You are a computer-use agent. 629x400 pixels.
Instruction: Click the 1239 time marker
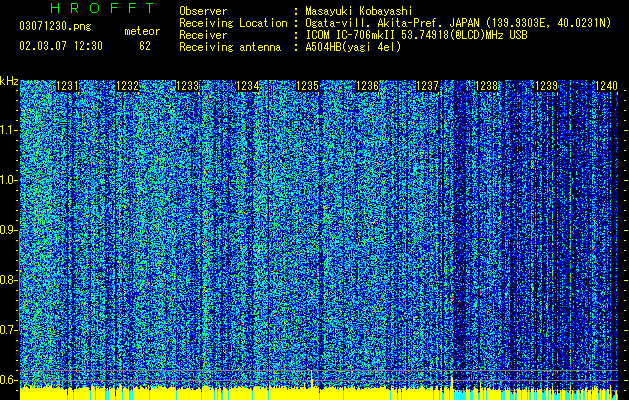pos(547,86)
